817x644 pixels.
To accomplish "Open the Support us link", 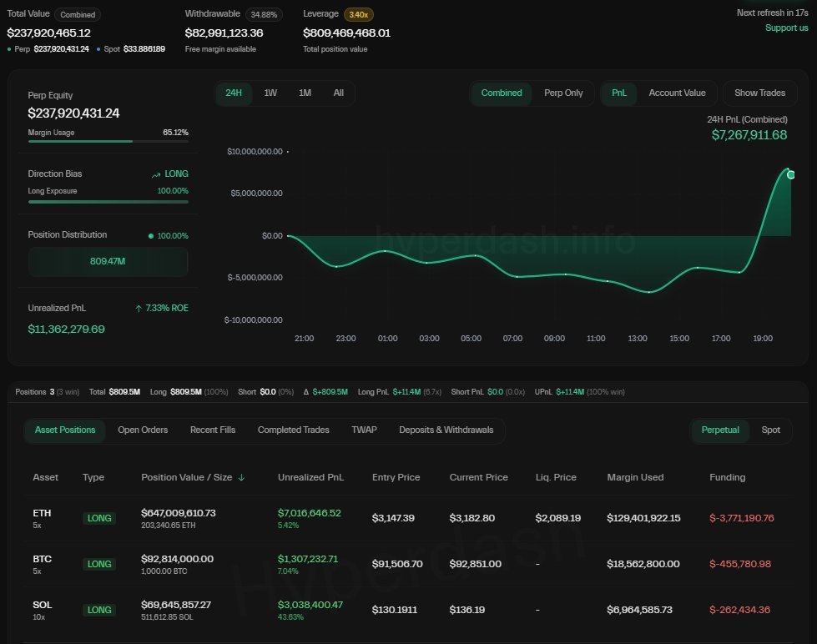I will (786, 28).
